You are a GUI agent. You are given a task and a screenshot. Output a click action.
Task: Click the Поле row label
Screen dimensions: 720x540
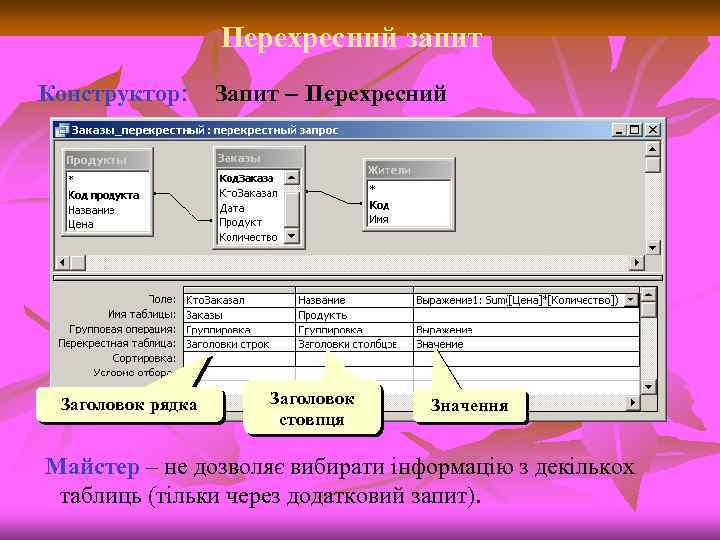(x=162, y=299)
